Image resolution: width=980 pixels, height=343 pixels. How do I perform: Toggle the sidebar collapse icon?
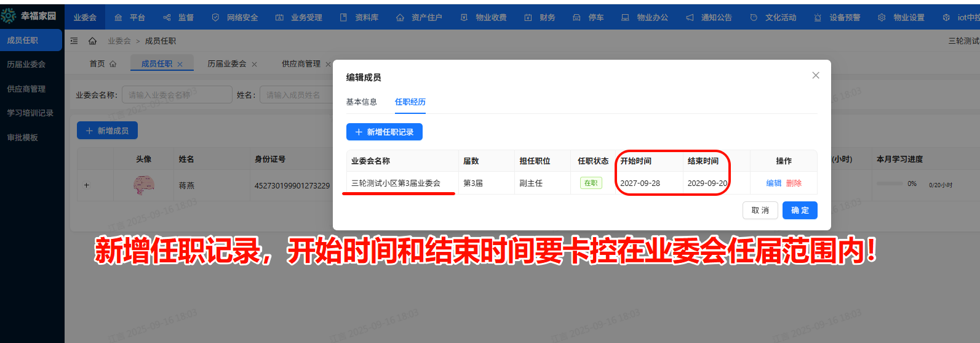click(x=74, y=41)
